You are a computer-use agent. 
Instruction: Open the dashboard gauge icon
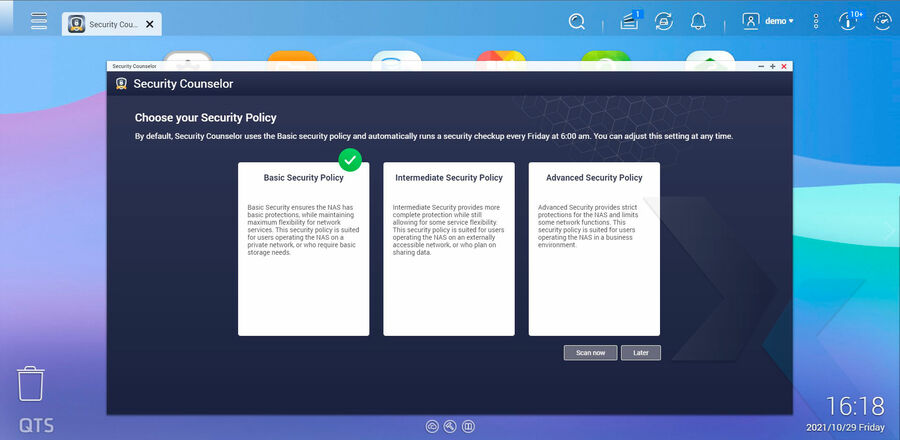(x=882, y=21)
